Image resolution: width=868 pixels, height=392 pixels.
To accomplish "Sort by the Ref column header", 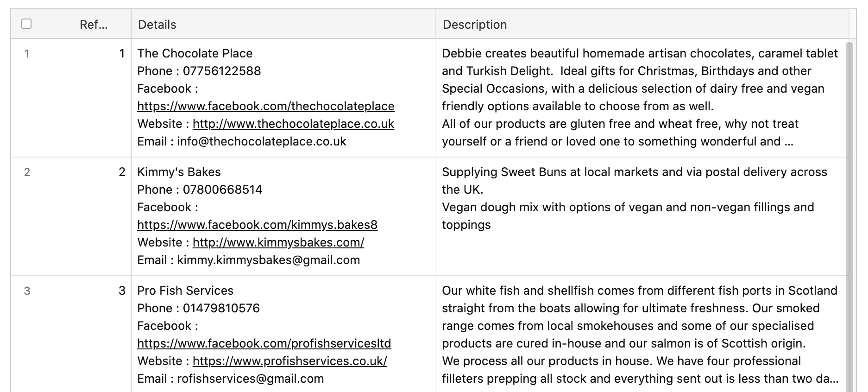I will pos(94,25).
